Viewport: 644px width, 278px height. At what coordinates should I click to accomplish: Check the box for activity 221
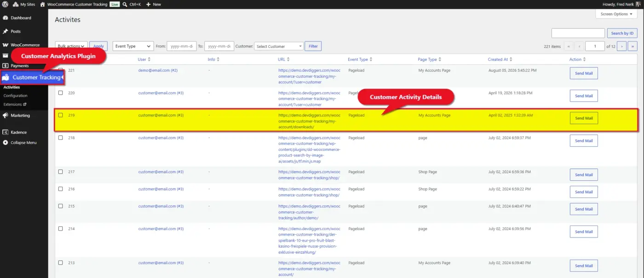coord(60,70)
